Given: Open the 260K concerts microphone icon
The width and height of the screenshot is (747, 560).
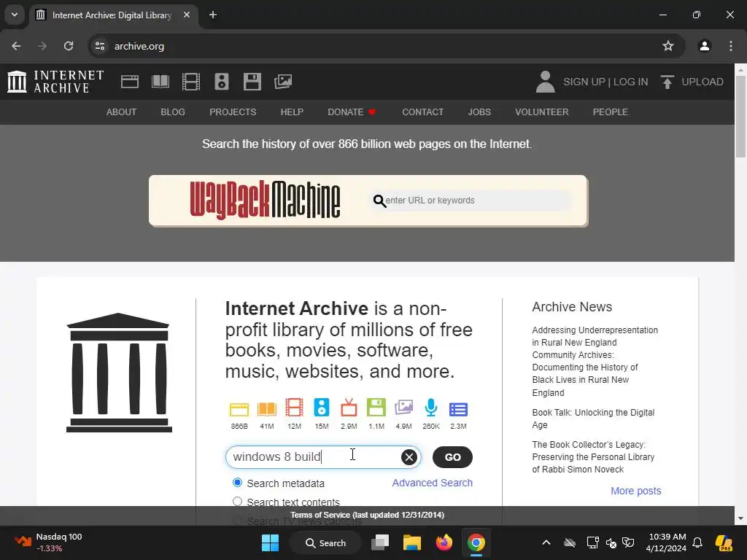Looking at the screenshot, I should (x=431, y=408).
